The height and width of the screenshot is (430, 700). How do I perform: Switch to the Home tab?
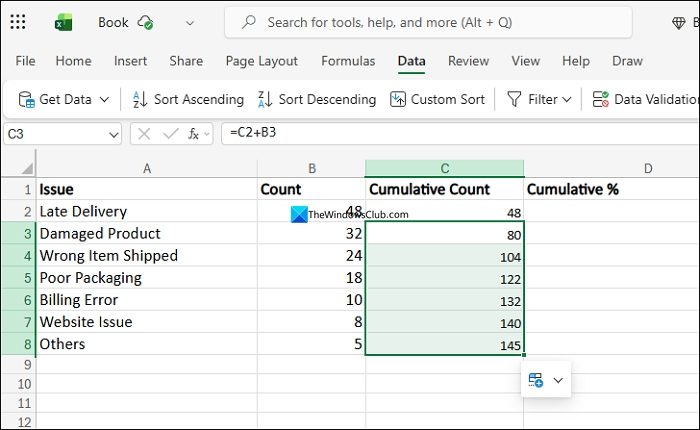point(73,61)
